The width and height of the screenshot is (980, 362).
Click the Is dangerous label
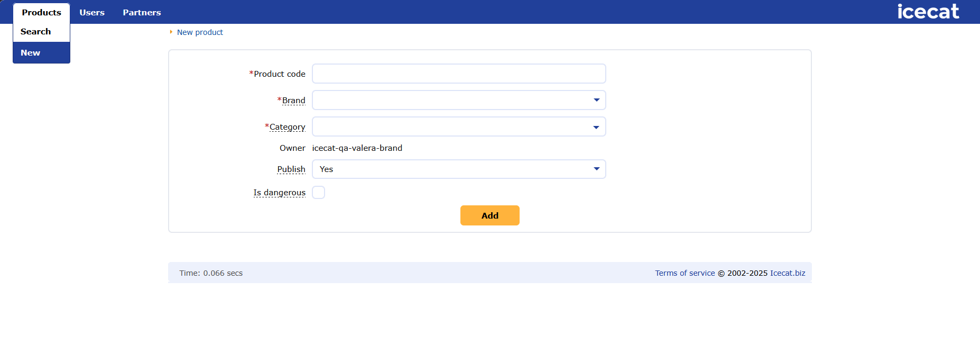click(279, 193)
